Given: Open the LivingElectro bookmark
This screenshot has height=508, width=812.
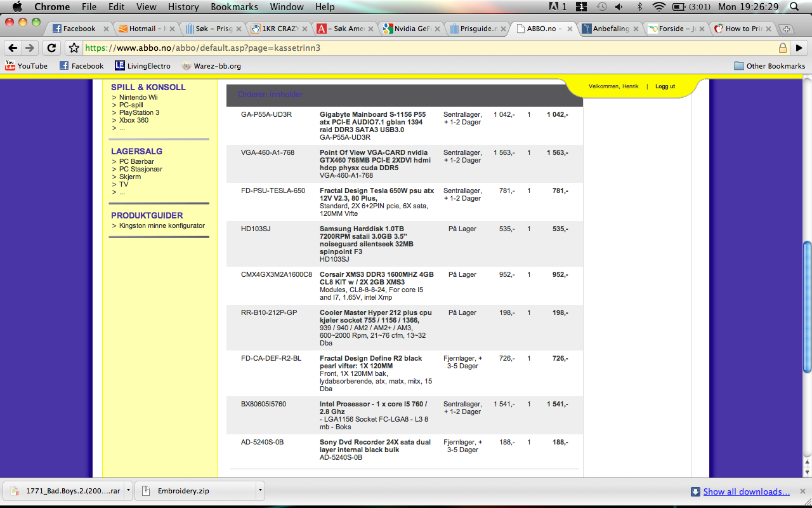Looking at the screenshot, I should (x=143, y=65).
